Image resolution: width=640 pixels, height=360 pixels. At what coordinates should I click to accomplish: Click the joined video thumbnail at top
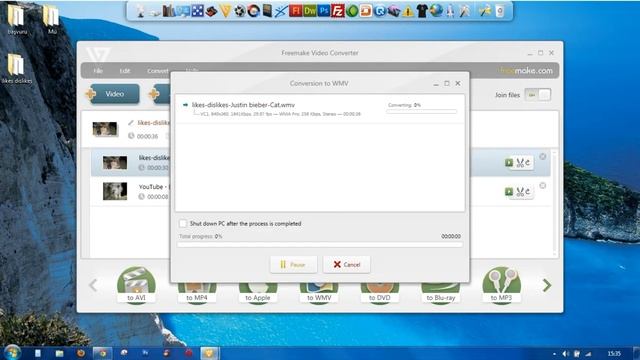[x=105, y=129]
